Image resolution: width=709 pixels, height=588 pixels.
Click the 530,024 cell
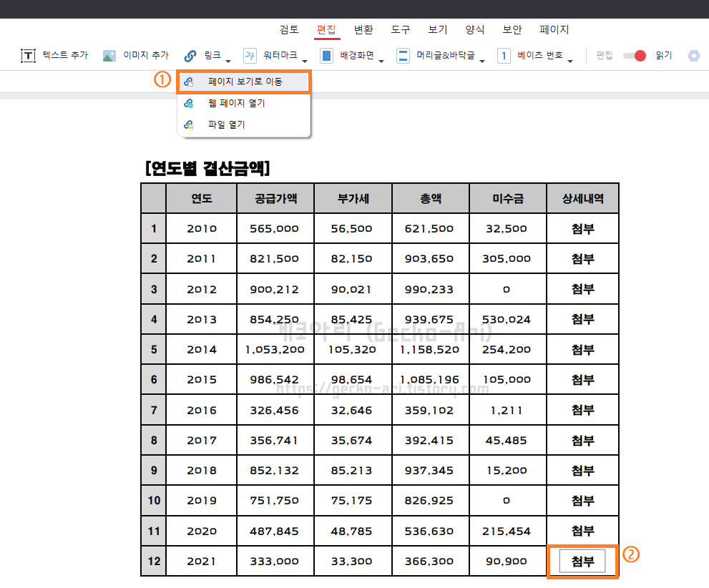(x=507, y=320)
